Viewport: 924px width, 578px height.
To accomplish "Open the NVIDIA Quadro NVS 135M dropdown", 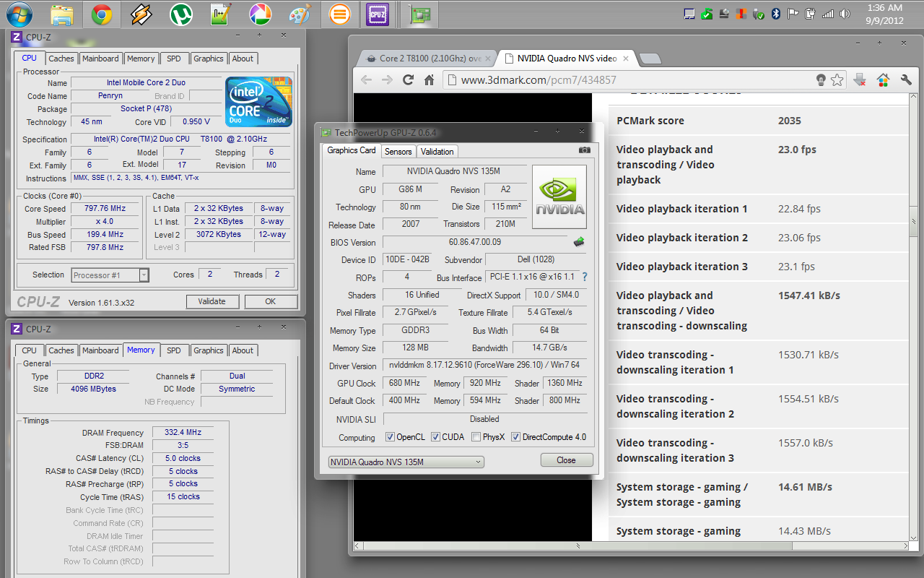I will tap(406, 462).
